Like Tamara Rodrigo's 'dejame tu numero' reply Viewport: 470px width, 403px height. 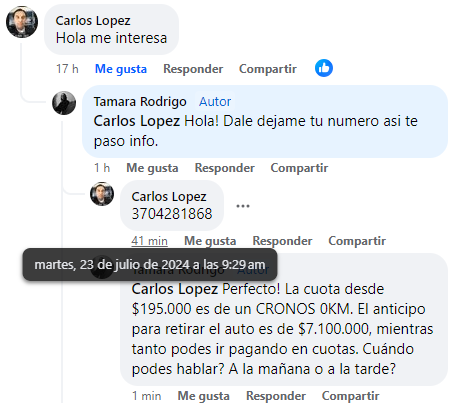click(x=152, y=168)
